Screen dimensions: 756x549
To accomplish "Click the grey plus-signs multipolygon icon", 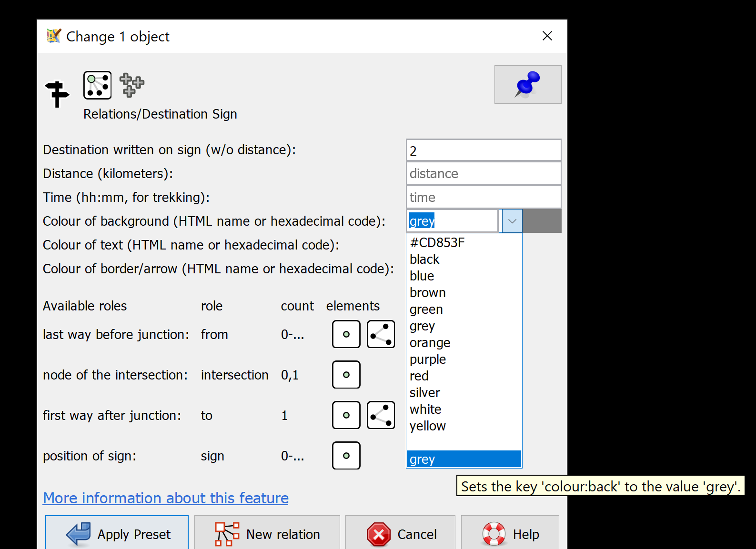I will [131, 85].
